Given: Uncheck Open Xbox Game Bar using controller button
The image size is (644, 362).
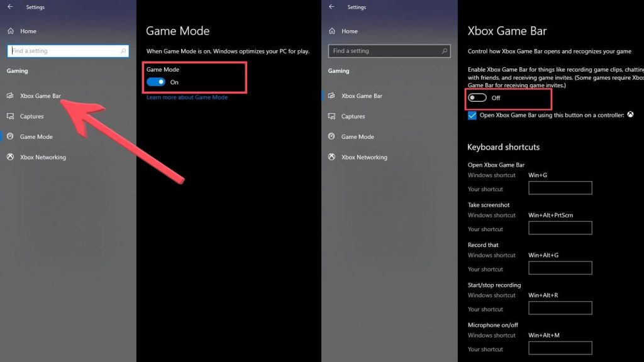Looking at the screenshot, I should pyautogui.click(x=472, y=116).
